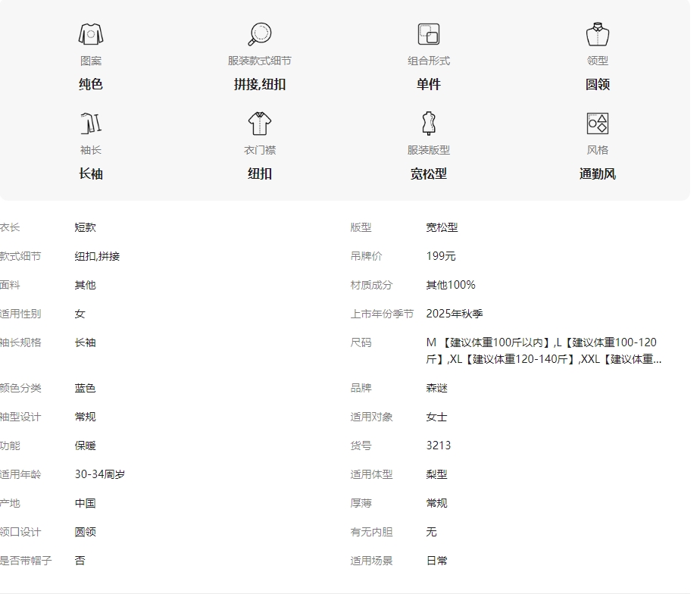Screen dimensions: 700x594
Task: Select the 2025年秋季 season value
Action: [455, 314]
